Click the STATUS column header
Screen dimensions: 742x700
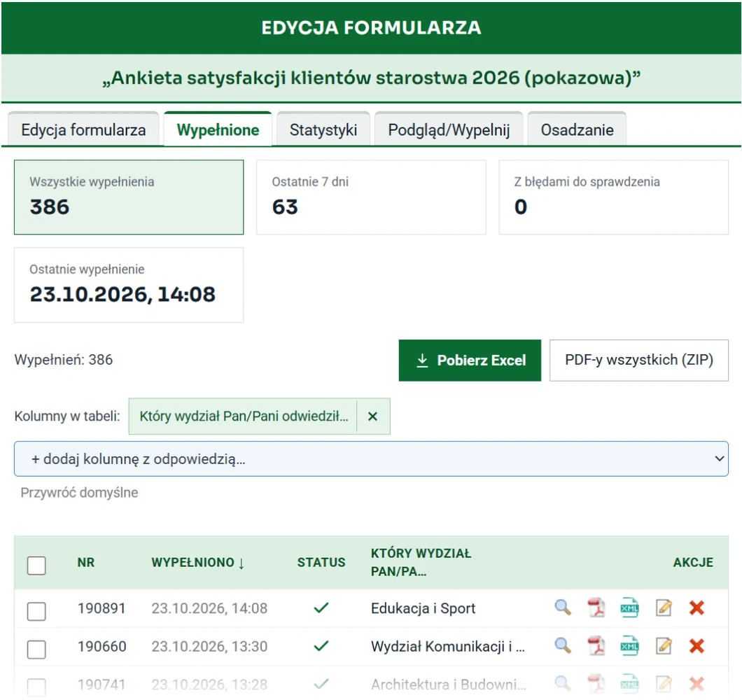tap(321, 562)
